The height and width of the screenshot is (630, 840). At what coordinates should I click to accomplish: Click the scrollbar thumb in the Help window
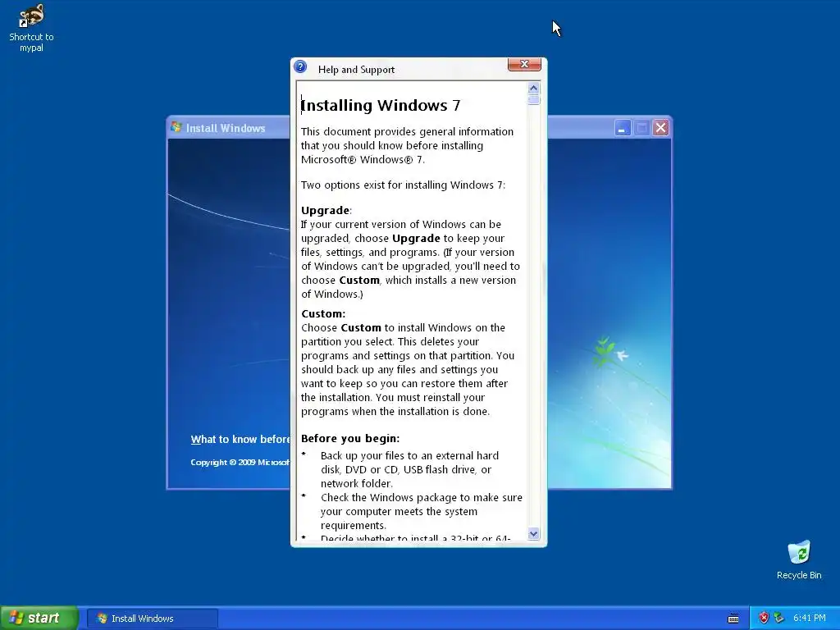coord(533,100)
